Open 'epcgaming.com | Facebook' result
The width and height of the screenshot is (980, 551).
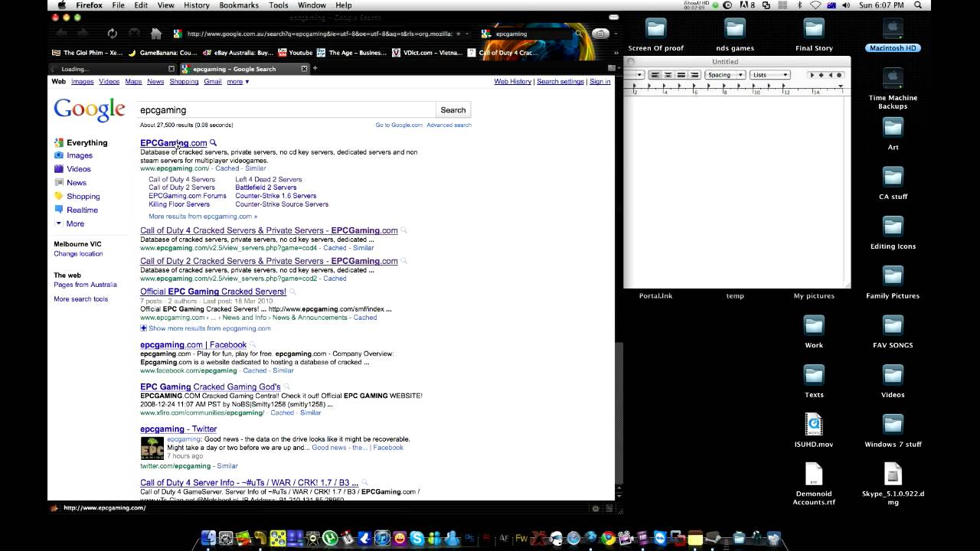[193, 345]
